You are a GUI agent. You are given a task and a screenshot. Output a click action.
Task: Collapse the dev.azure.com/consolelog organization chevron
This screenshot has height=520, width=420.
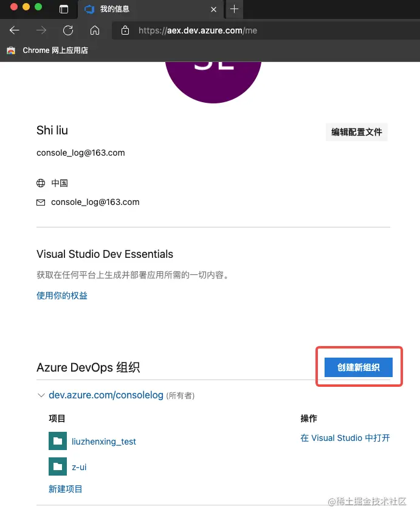[x=41, y=395]
